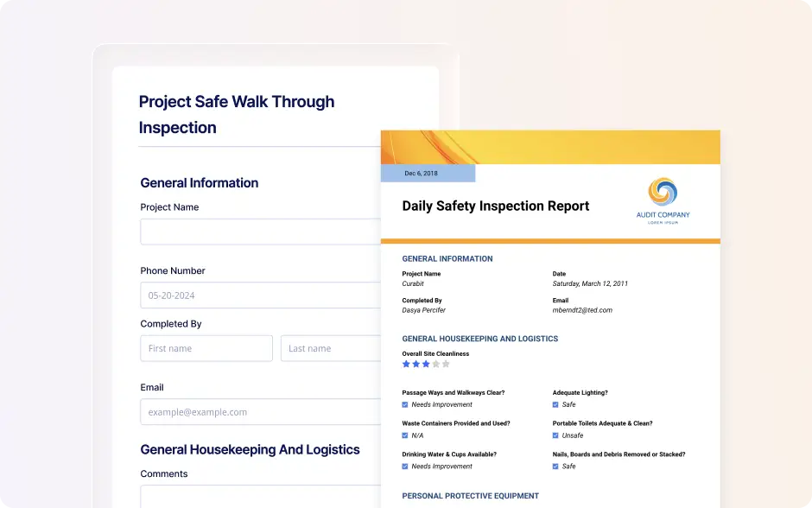Click the fourth cleanliness star
The image size is (812, 508).
pos(436,364)
